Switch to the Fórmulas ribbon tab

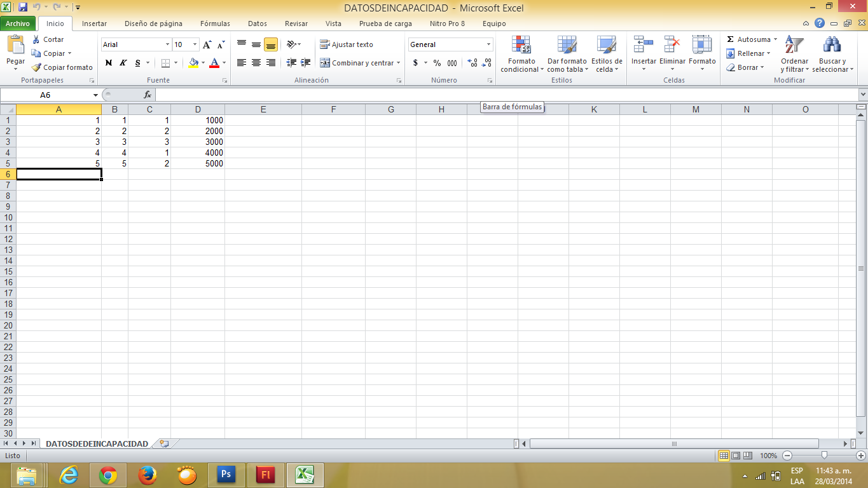pos(215,24)
